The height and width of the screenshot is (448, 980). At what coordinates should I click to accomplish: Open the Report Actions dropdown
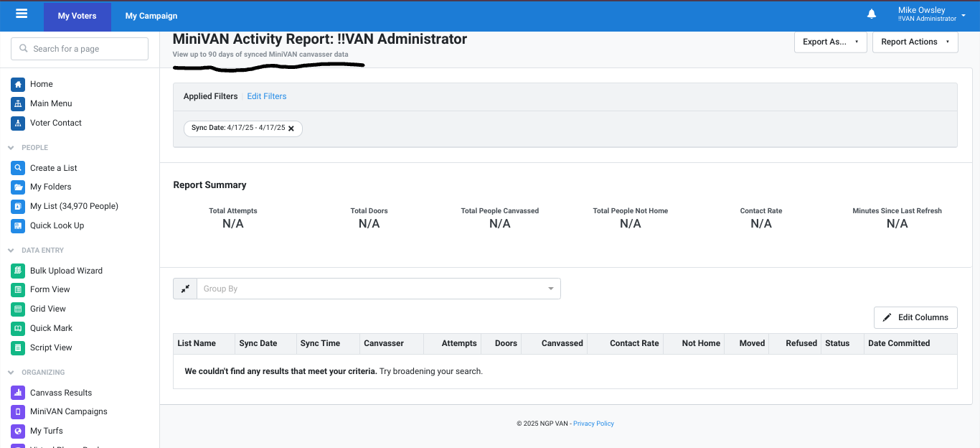[915, 42]
